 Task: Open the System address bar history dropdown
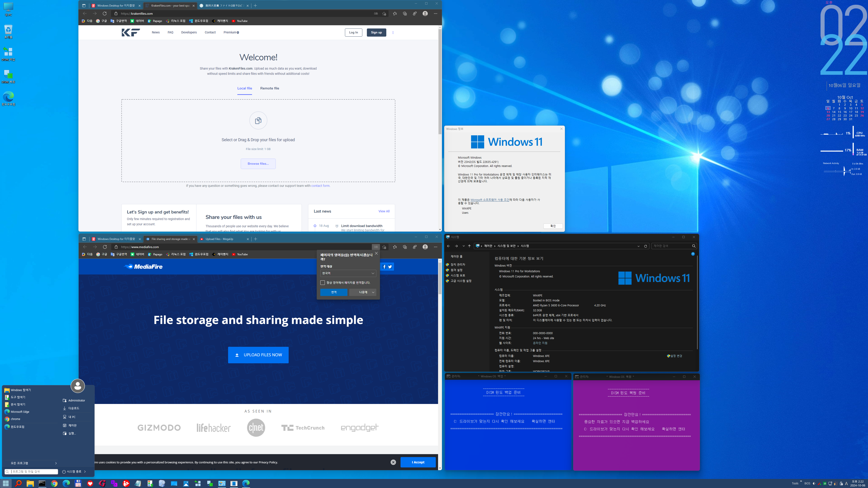638,246
